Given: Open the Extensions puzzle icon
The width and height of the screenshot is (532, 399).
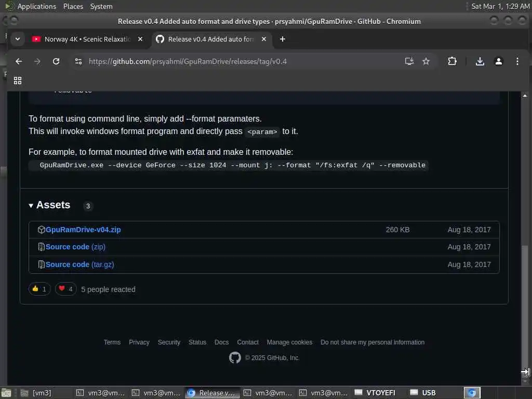Looking at the screenshot, I should pos(452,61).
